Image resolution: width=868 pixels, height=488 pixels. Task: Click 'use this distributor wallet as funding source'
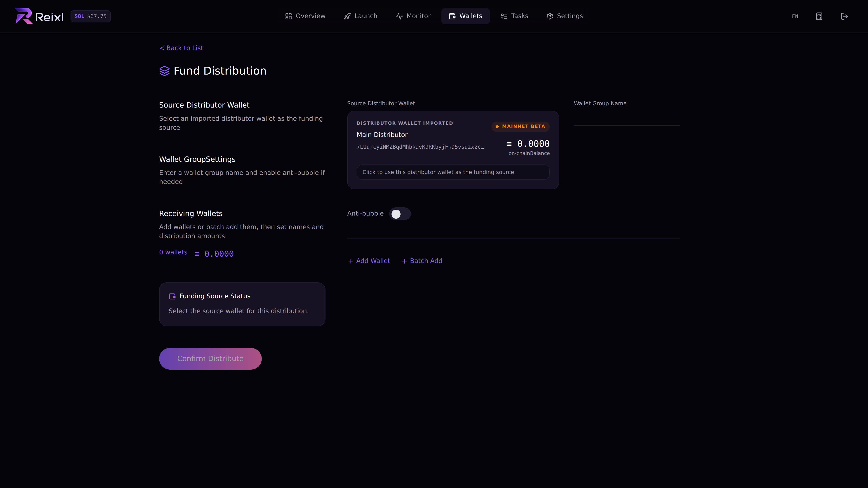[453, 172]
